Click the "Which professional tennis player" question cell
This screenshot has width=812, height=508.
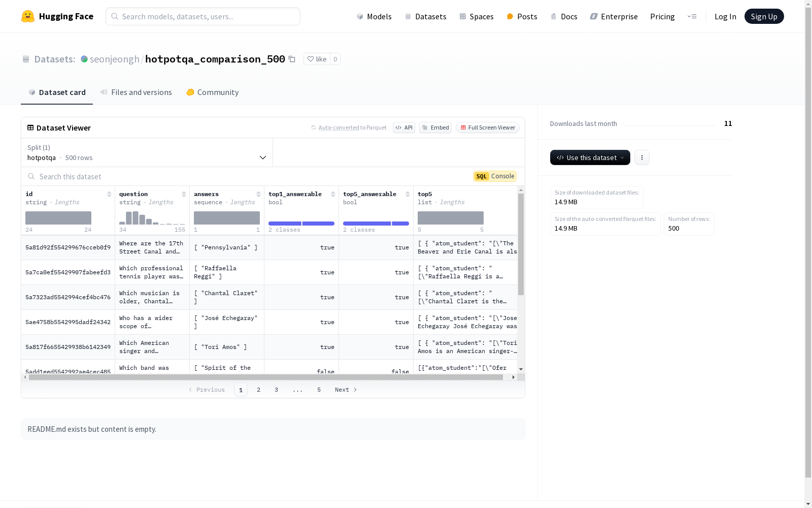coord(152,272)
